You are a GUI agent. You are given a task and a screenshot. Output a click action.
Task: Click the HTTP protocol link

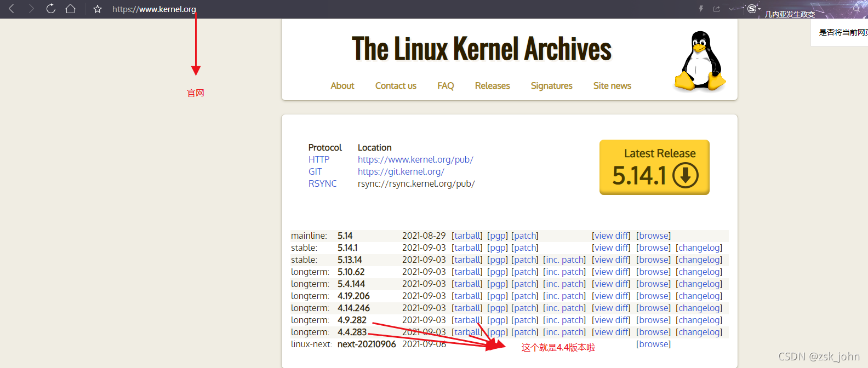point(319,160)
